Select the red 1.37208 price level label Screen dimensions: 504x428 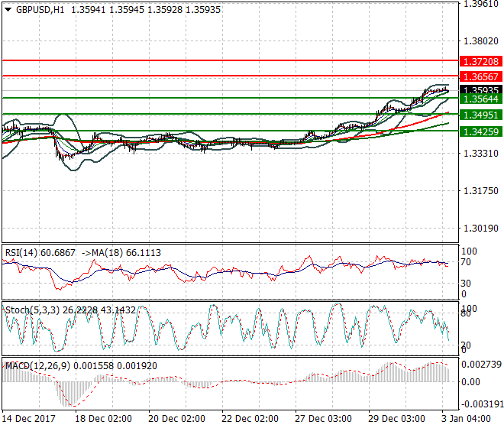(x=481, y=61)
